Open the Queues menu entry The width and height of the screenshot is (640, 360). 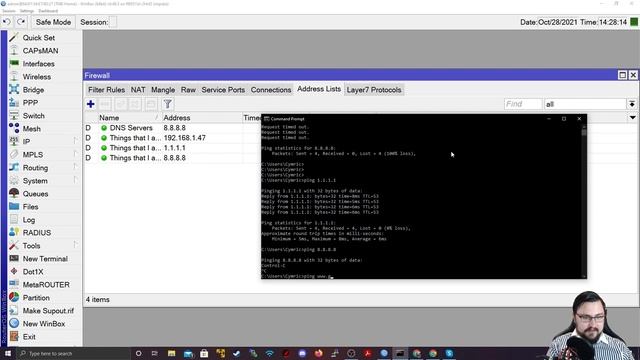point(35,194)
